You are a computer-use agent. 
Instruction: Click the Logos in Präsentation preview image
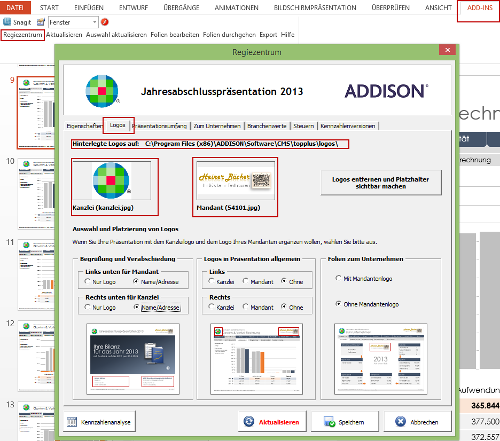tap(256, 359)
